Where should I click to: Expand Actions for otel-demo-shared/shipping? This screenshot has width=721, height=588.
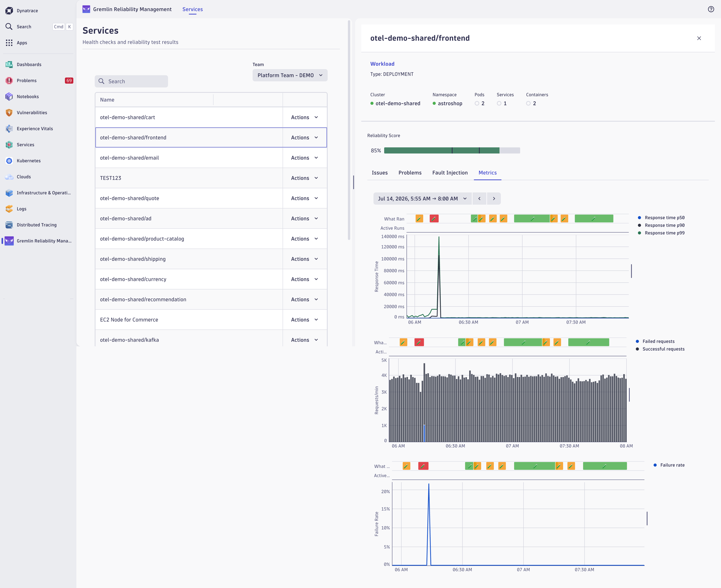pyautogui.click(x=305, y=259)
